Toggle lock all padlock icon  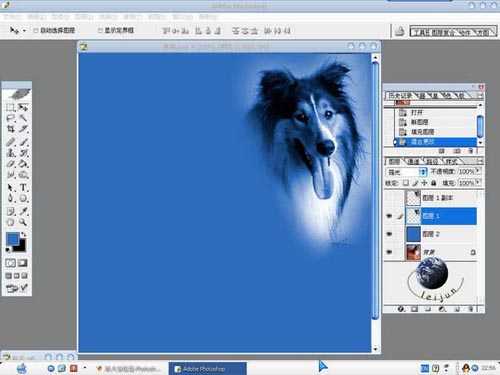coord(434,183)
